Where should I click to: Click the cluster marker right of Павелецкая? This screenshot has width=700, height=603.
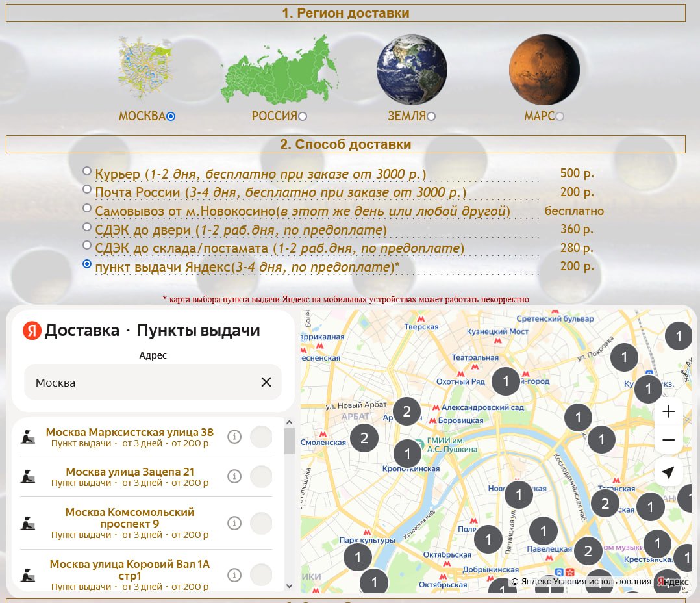coord(588,551)
